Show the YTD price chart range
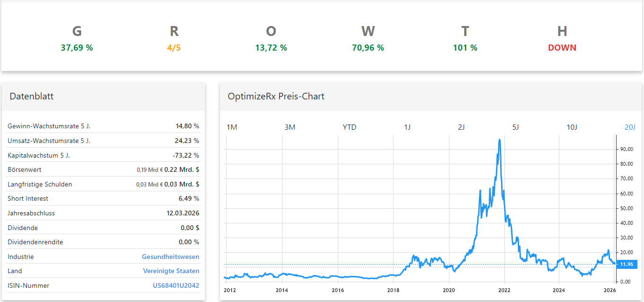The height and width of the screenshot is (302, 644). (349, 127)
